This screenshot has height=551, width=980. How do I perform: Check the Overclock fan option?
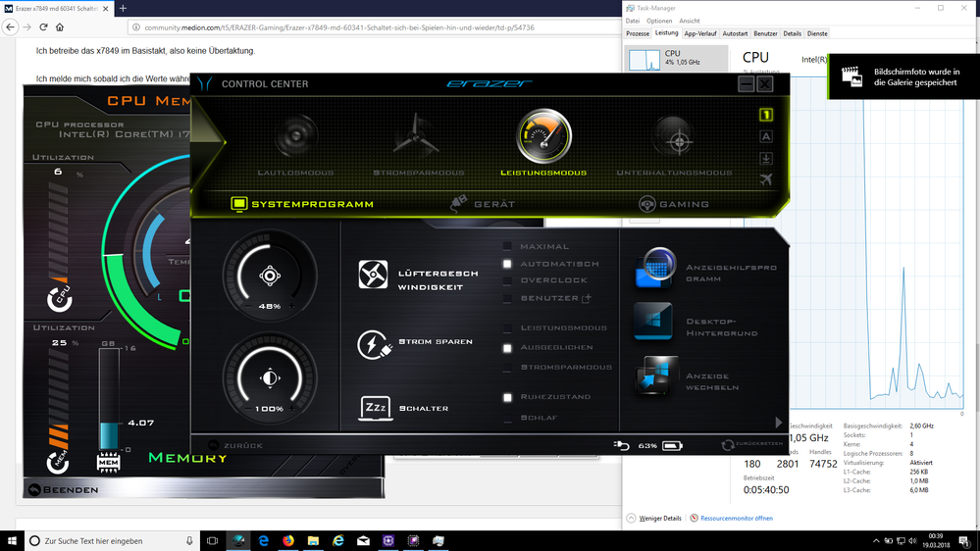[x=508, y=279]
